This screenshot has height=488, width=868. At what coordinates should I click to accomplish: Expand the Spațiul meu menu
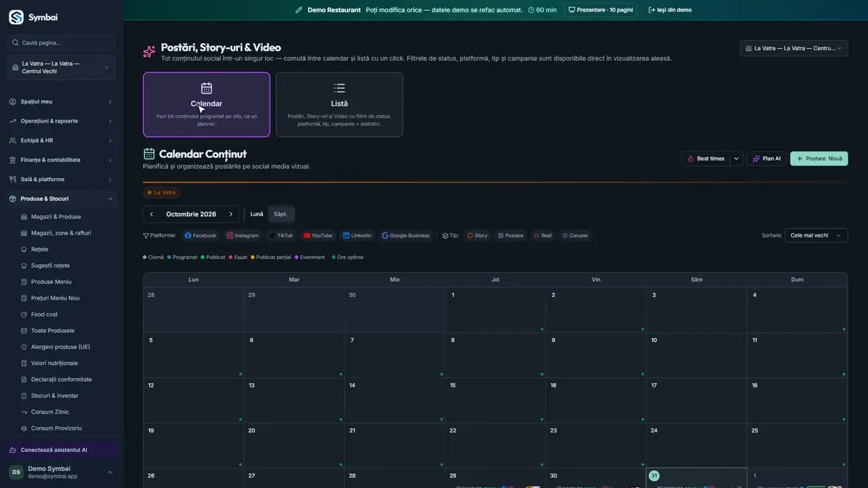[61, 102]
